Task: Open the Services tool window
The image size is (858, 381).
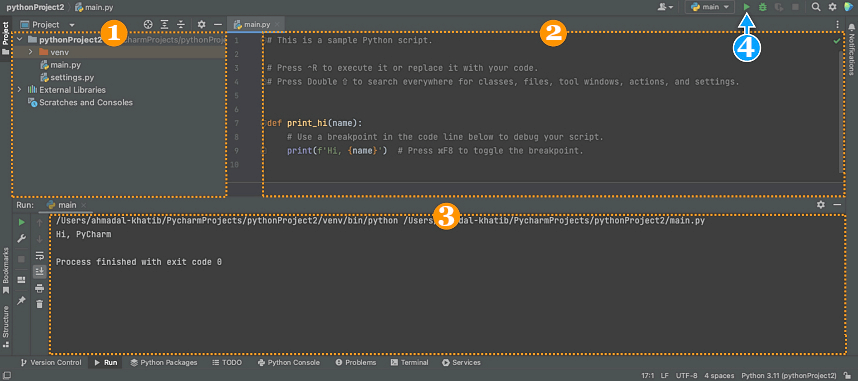Action: pos(461,362)
